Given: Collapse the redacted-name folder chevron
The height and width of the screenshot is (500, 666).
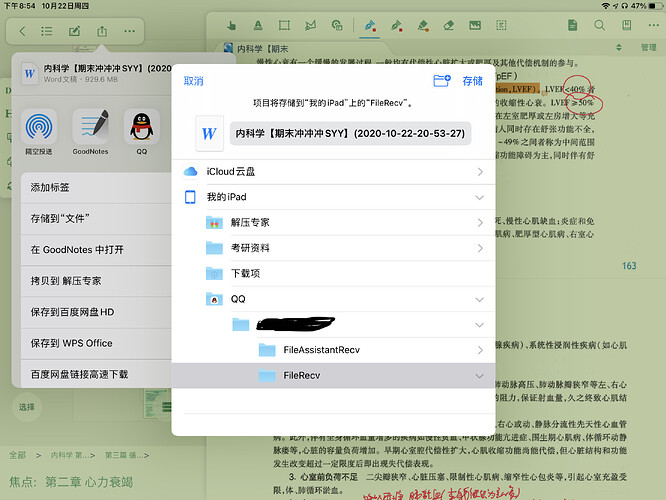Looking at the screenshot, I should tap(480, 325).
